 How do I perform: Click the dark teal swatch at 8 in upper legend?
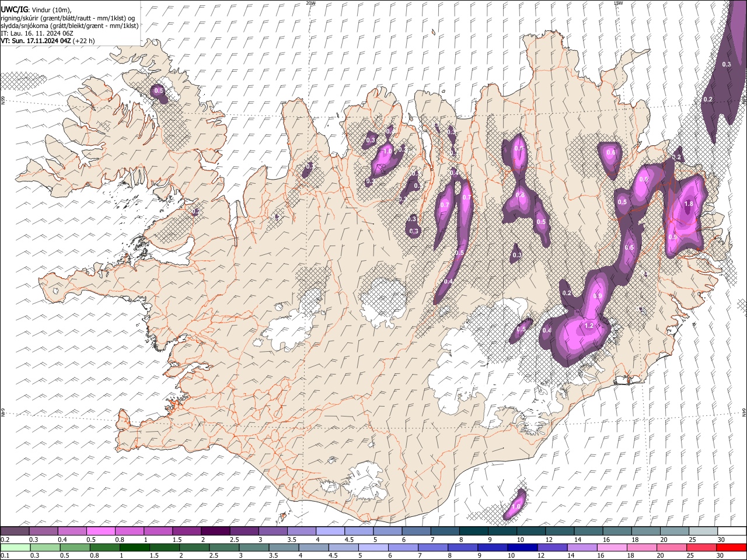[474, 531]
